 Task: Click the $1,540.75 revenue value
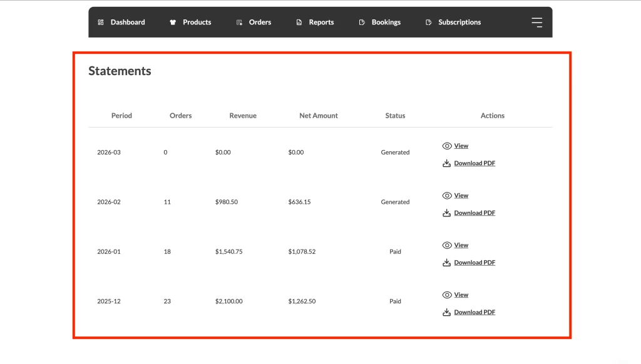[x=229, y=251]
